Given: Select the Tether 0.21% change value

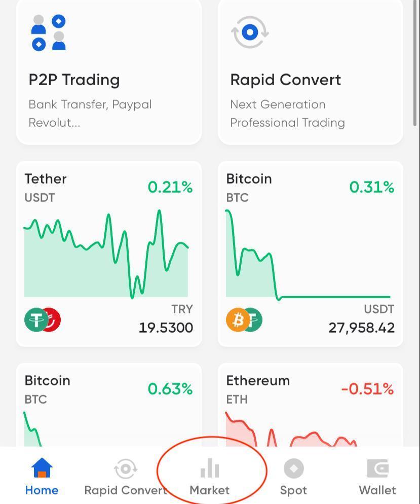Looking at the screenshot, I should pos(170,187).
